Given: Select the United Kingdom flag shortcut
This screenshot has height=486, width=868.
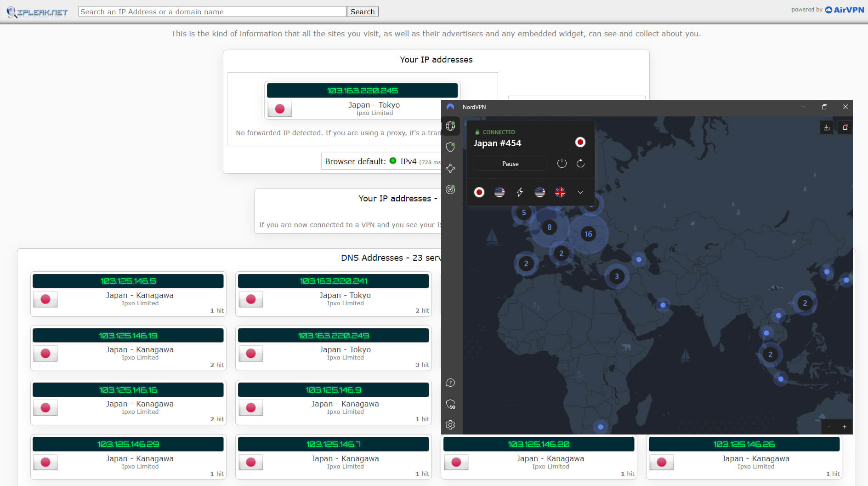Looking at the screenshot, I should click(560, 192).
